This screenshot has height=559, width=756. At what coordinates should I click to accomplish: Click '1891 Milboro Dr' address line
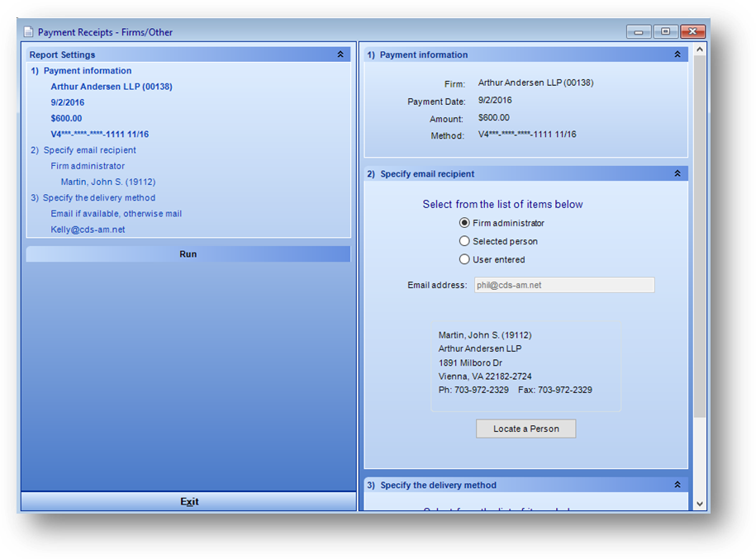pyautogui.click(x=470, y=362)
